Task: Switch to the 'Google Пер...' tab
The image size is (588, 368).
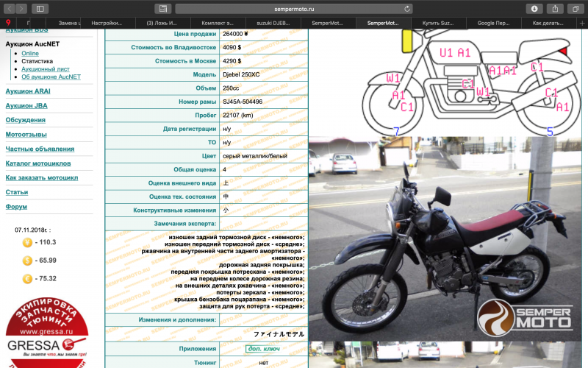Action: point(493,24)
